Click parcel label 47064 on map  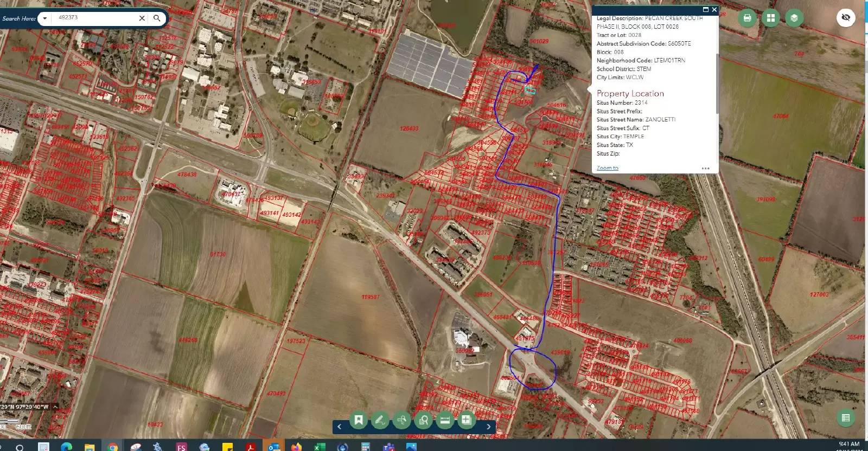(x=780, y=116)
